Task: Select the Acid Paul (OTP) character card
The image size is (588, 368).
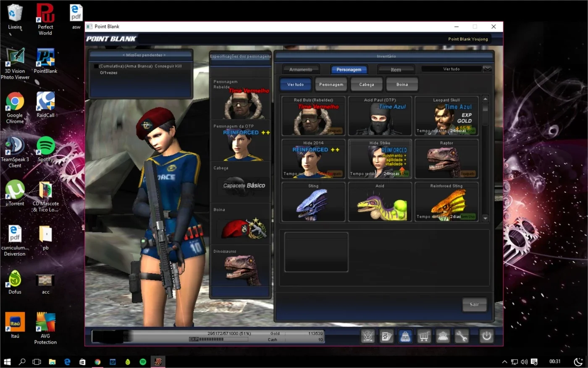Action: pyautogui.click(x=380, y=116)
